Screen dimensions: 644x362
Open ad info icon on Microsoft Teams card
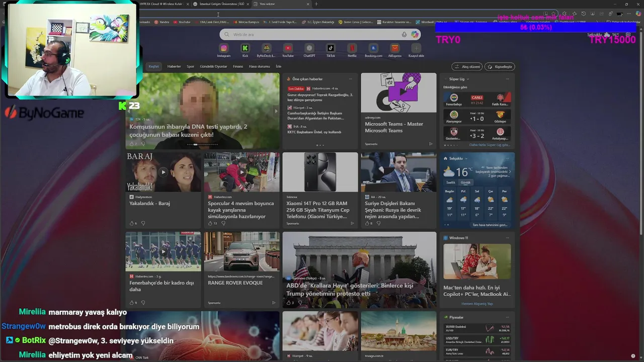tap(430, 144)
